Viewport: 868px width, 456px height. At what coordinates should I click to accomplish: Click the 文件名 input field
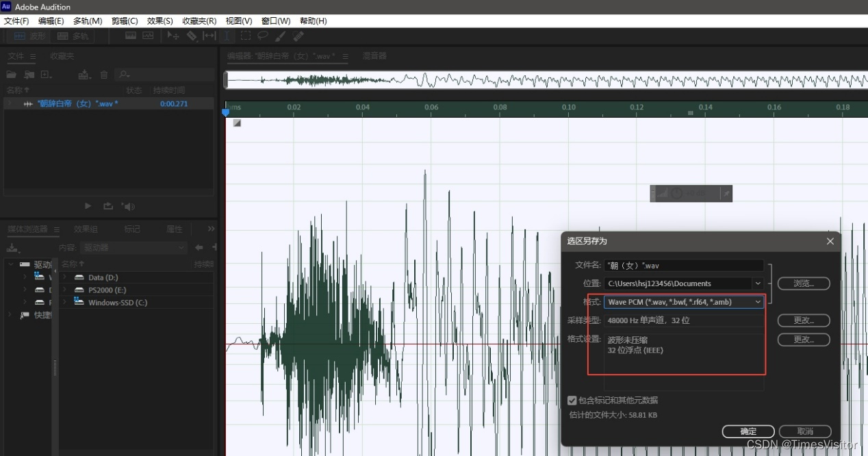[684, 265]
